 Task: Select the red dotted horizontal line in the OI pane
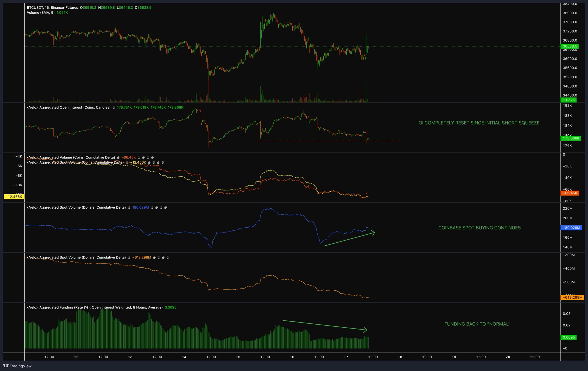pyautogui.click(x=328, y=141)
